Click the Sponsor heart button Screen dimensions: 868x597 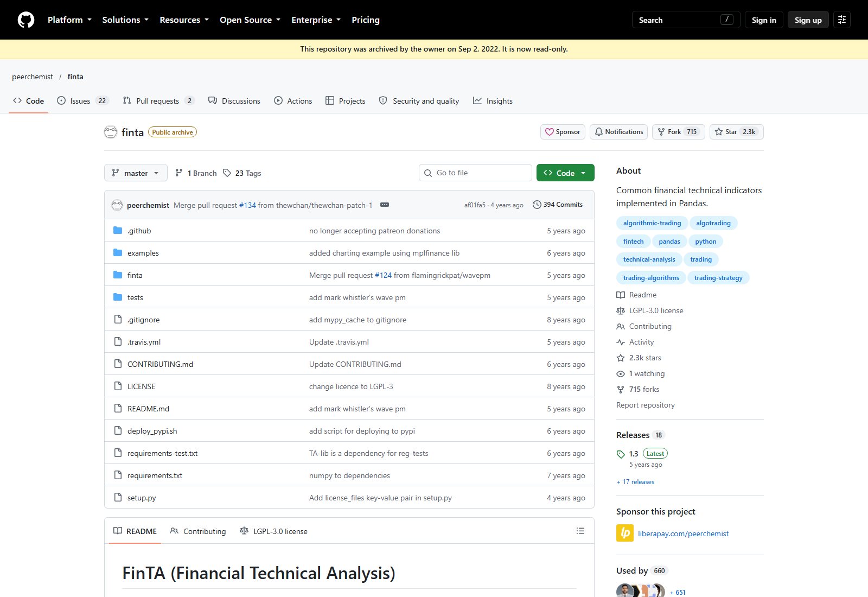[x=563, y=132]
